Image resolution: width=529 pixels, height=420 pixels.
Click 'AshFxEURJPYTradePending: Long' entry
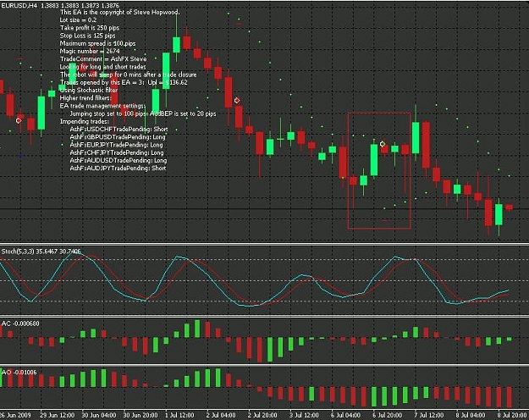point(116,145)
